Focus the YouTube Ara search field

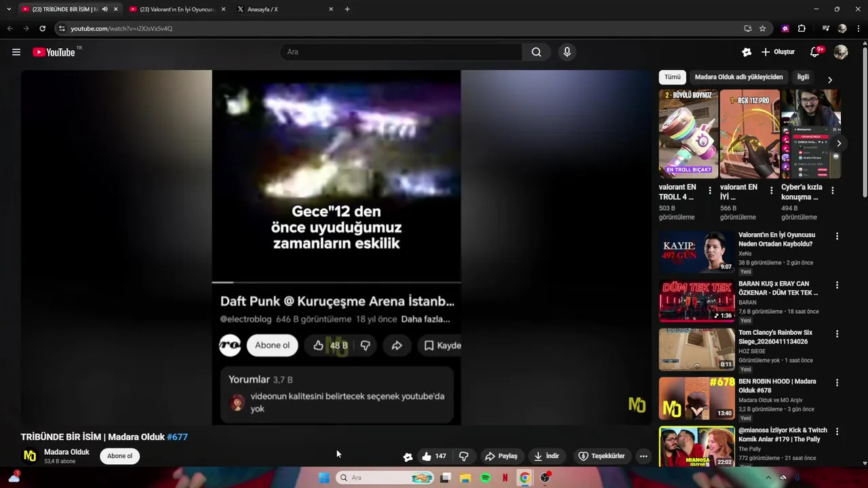[401, 52]
